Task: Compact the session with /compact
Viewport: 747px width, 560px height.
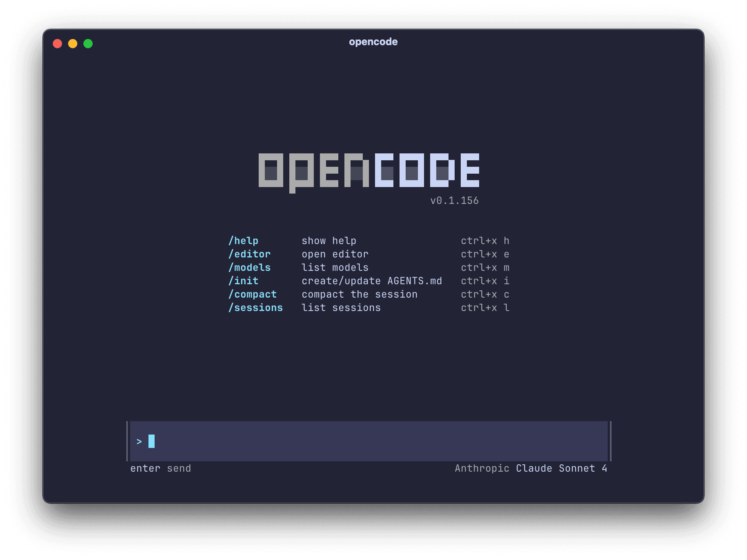Action: [253, 294]
